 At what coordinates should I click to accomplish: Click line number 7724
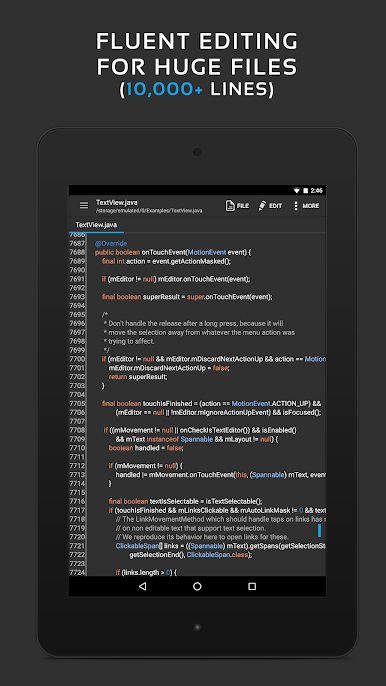pos(77,572)
